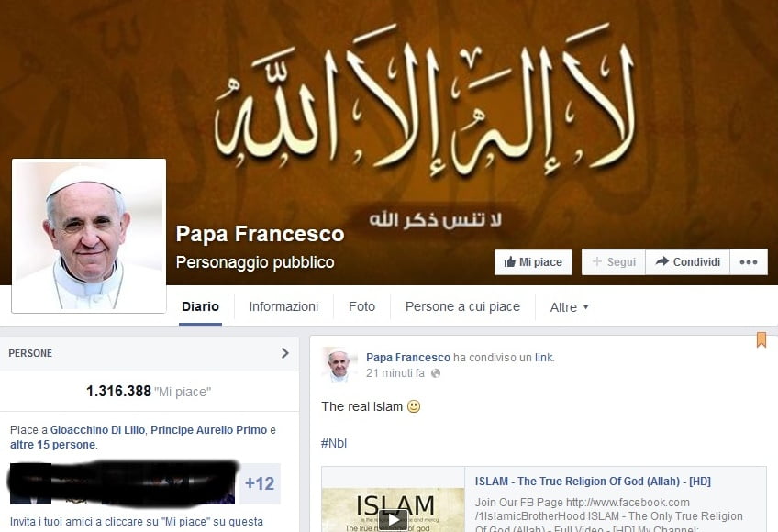Show altre 15 persone who like

(x=52, y=445)
